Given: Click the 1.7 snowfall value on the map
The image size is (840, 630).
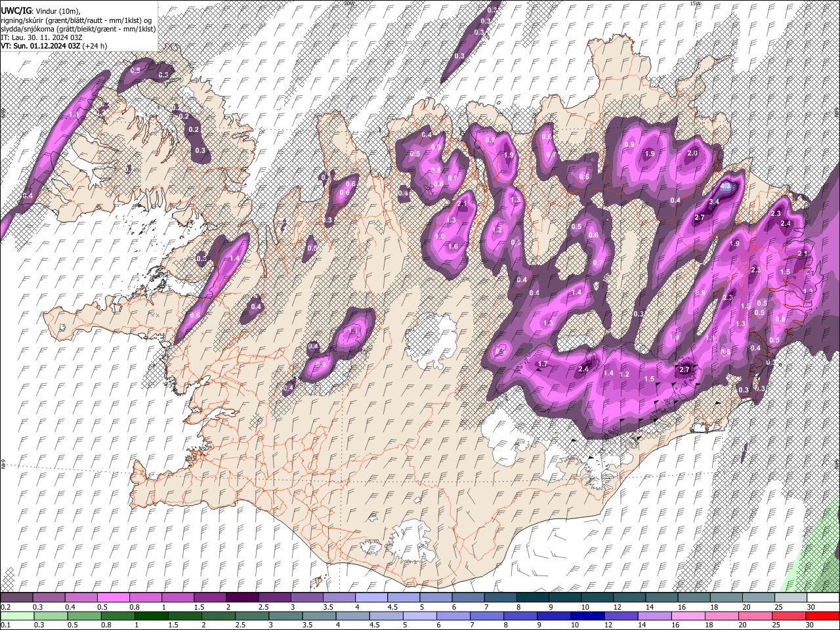Looking at the screenshot, I should click(x=543, y=364).
